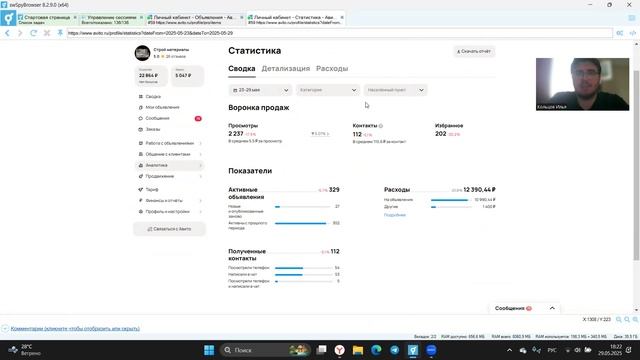Click the browser Back arrow

coord(7,33)
